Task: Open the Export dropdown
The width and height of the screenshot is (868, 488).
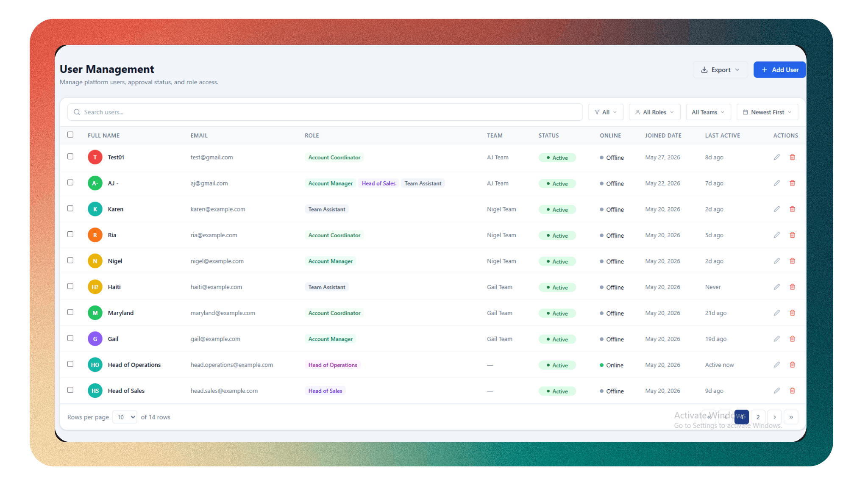Action: click(720, 70)
